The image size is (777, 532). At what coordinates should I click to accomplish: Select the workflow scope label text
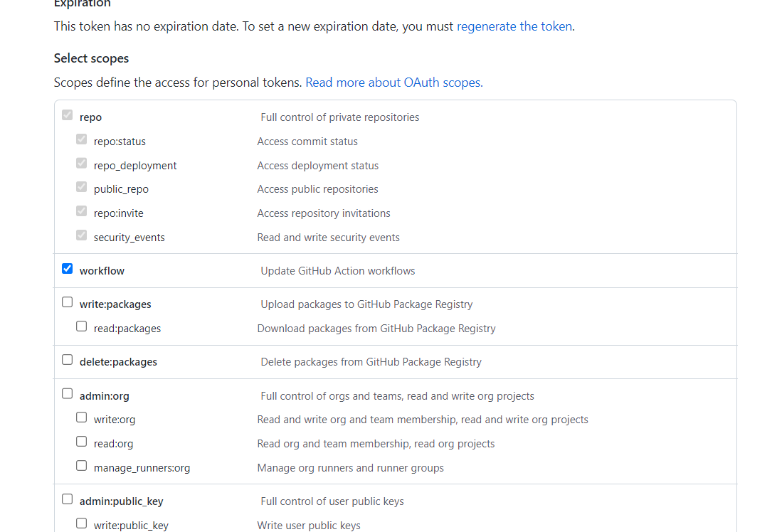102,270
